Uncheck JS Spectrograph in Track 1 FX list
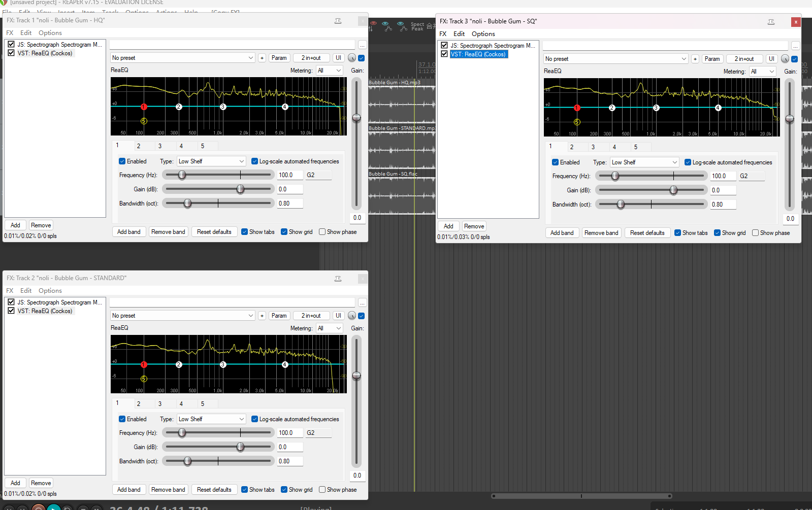 pyautogui.click(x=11, y=44)
